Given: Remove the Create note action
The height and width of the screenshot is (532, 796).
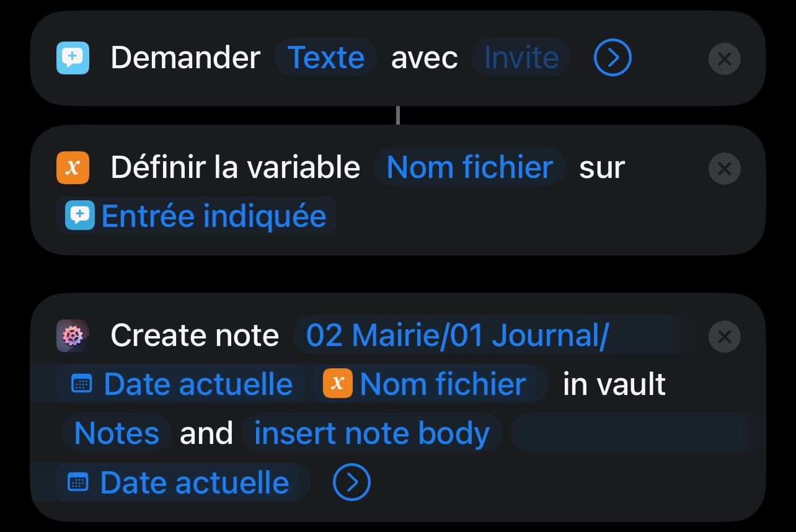Looking at the screenshot, I should pyautogui.click(x=724, y=337).
